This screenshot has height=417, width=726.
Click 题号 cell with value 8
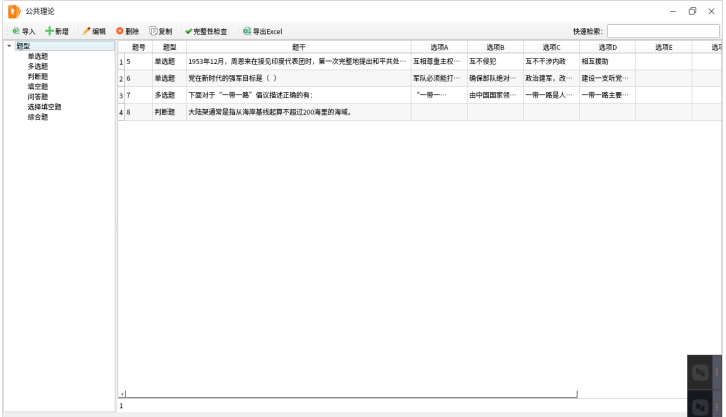coord(138,112)
